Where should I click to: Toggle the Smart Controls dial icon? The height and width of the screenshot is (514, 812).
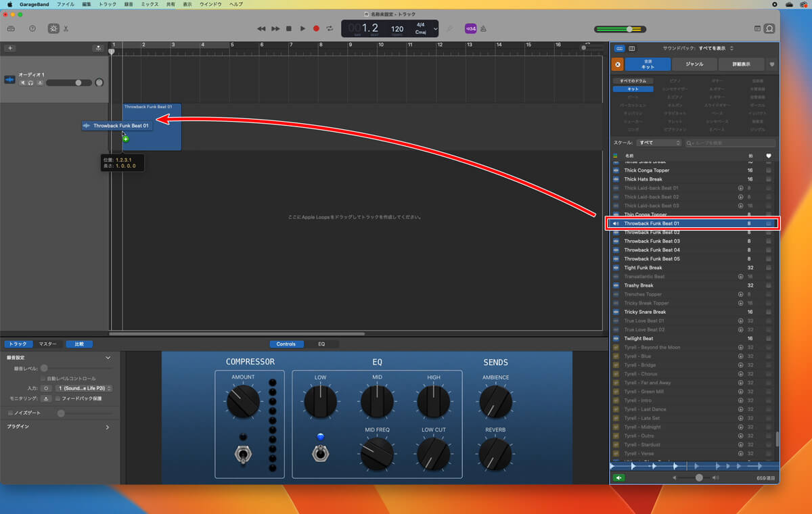click(53, 28)
